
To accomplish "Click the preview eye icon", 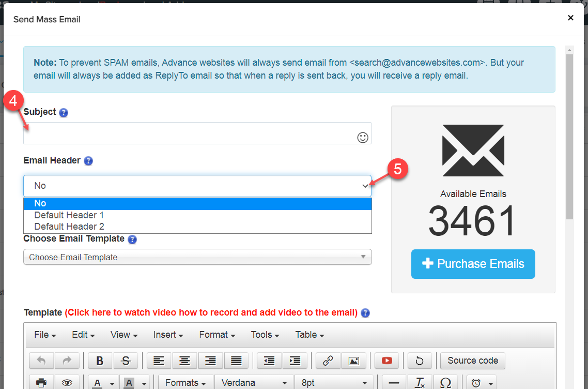I will (67, 383).
